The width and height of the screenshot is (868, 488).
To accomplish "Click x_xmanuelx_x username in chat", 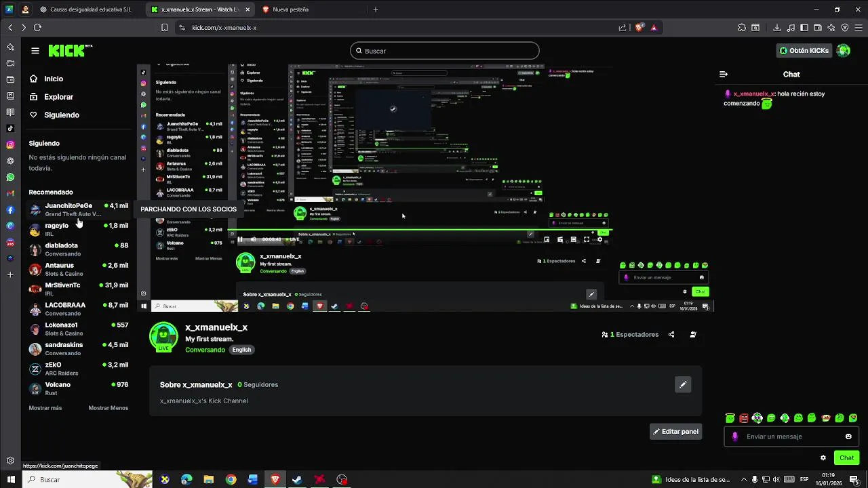I will click(753, 94).
